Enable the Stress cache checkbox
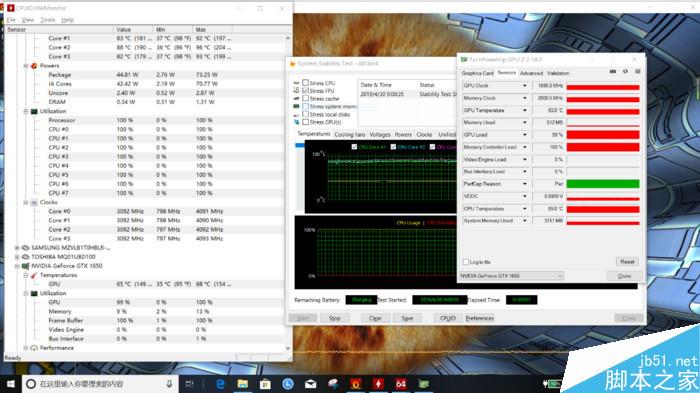The height and width of the screenshot is (393, 700). click(x=305, y=98)
